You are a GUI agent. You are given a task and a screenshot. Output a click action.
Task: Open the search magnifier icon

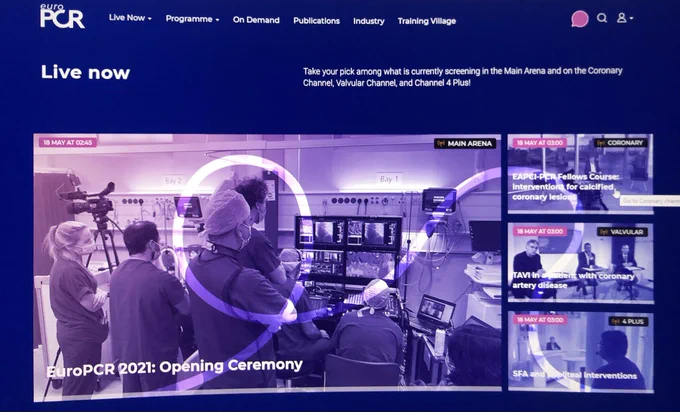click(602, 18)
